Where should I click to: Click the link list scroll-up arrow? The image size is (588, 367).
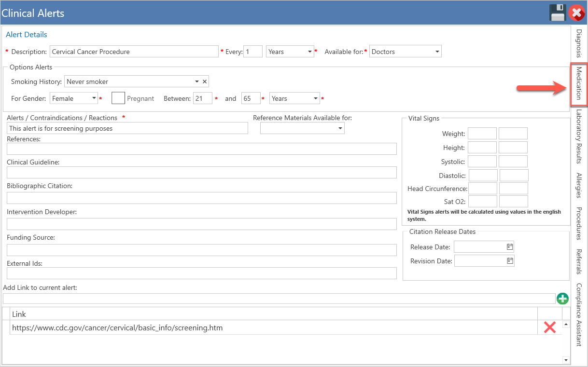[x=566, y=324]
